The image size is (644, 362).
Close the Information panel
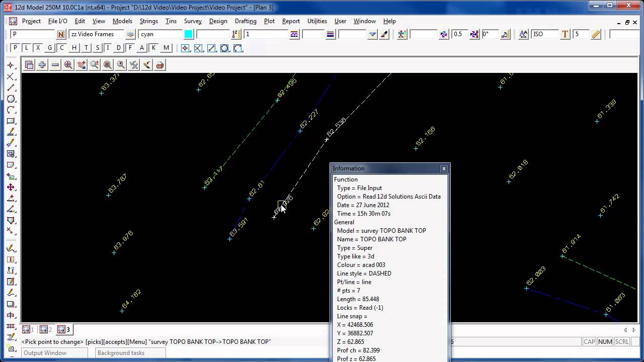tap(444, 168)
